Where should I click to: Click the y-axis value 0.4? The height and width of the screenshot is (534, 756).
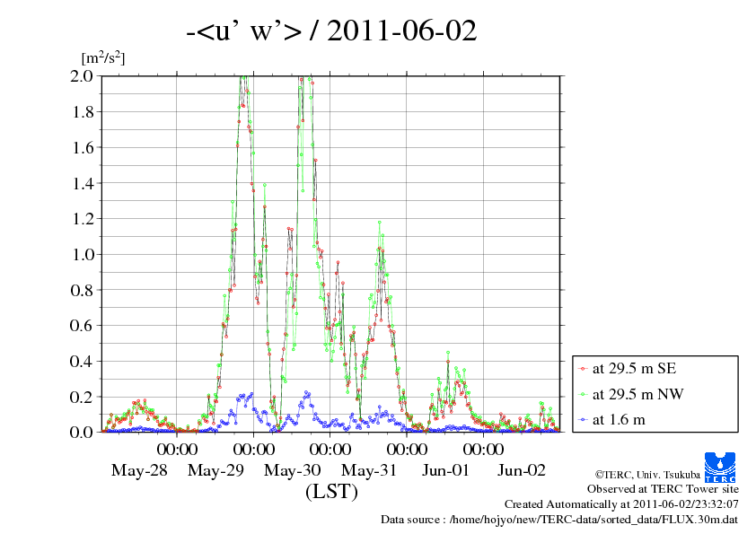(82, 361)
